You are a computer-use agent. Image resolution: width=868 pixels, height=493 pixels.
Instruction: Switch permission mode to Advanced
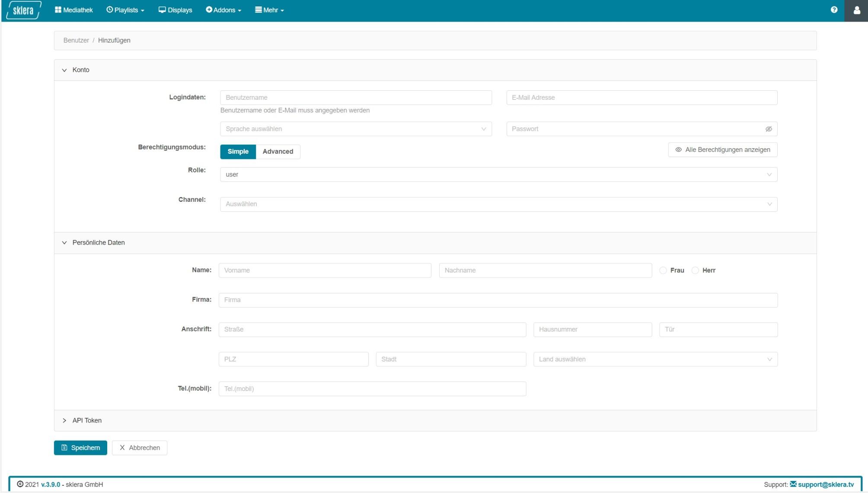(x=278, y=152)
